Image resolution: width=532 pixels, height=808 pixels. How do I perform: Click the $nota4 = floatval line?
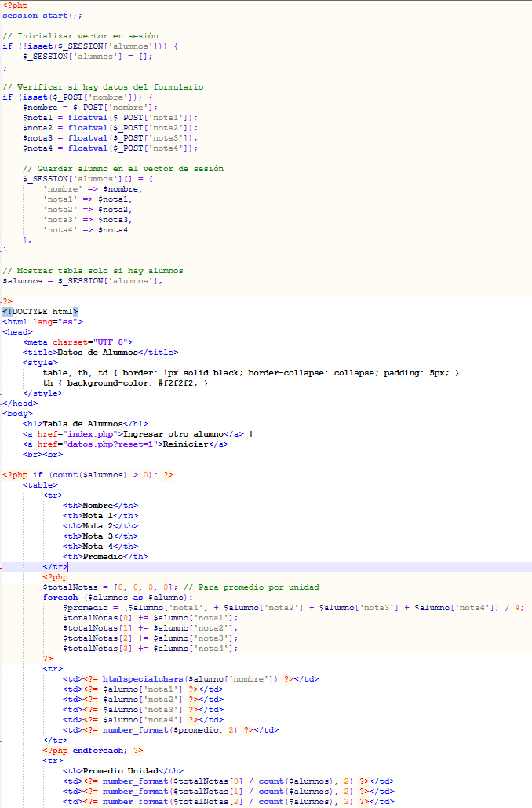pyautogui.click(x=110, y=148)
